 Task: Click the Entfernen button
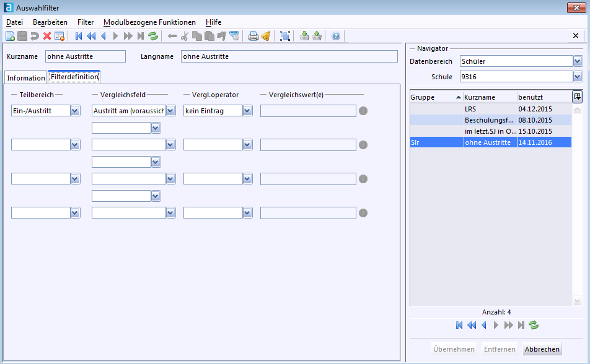pyautogui.click(x=500, y=349)
